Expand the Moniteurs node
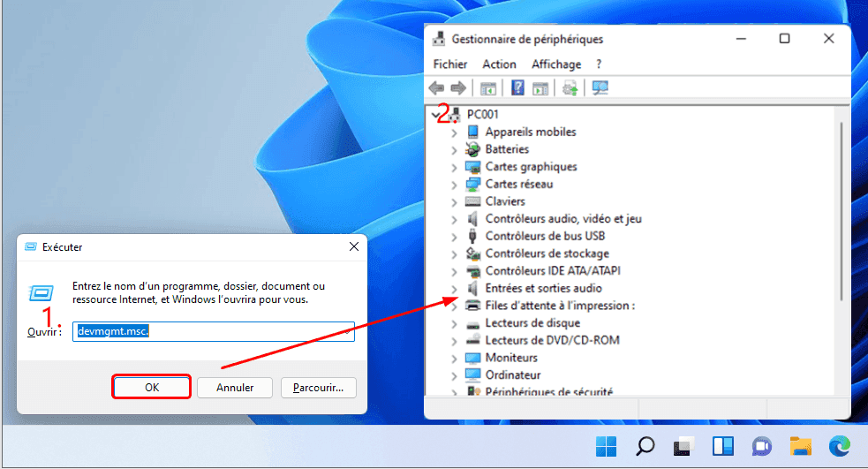 [x=454, y=359]
